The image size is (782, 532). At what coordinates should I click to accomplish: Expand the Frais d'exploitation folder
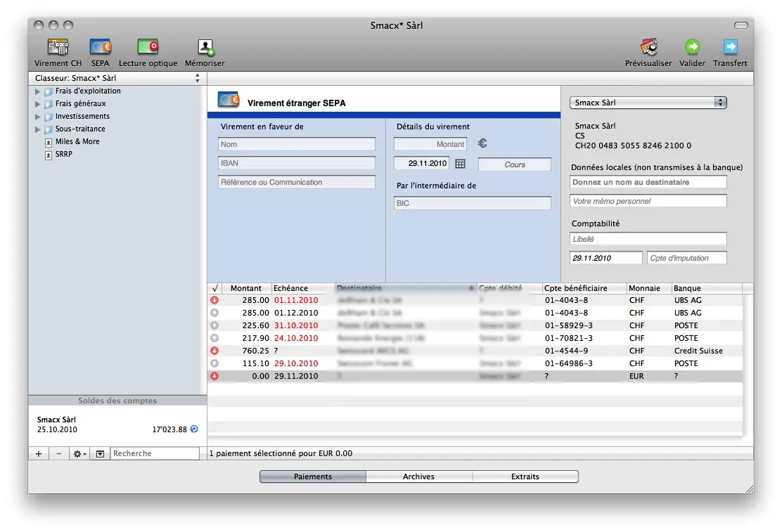point(37,92)
